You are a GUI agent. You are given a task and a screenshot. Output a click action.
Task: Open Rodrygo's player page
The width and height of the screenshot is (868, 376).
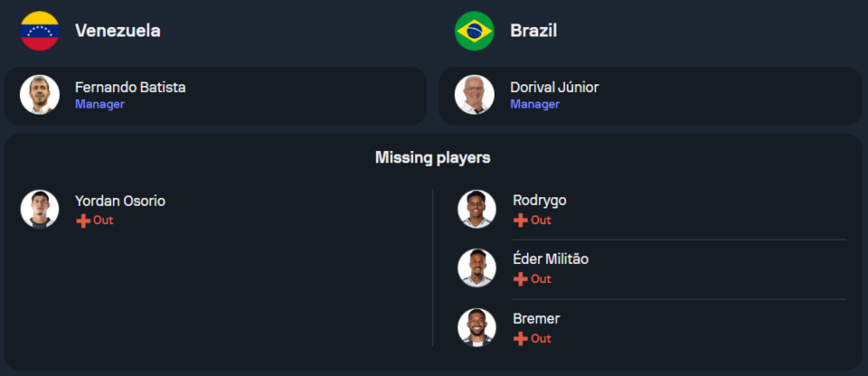point(539,201)
